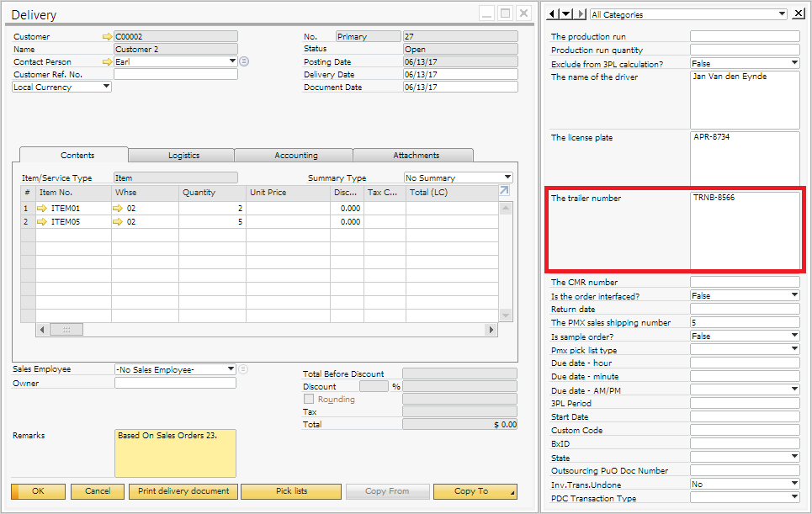This screenshot has height=514, width=812.
Task: Expand the Summary Type dropdown
Action: [507, 178]
